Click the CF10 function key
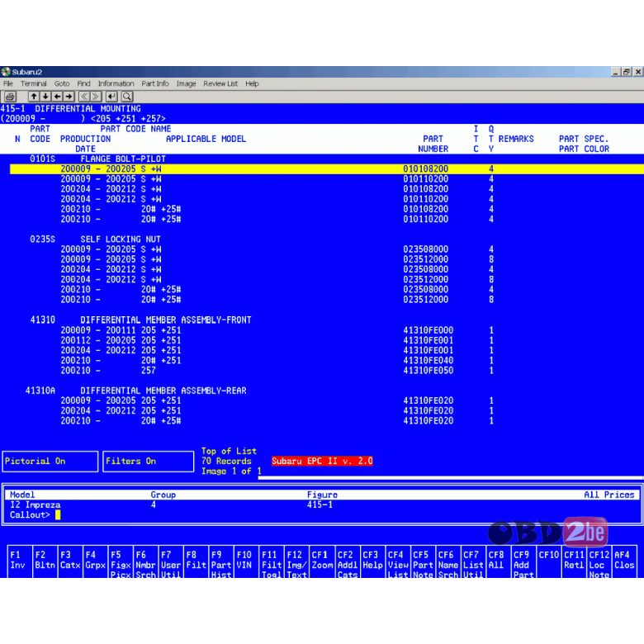The width and height of the screenshot is (644, 644). [549, 561]
